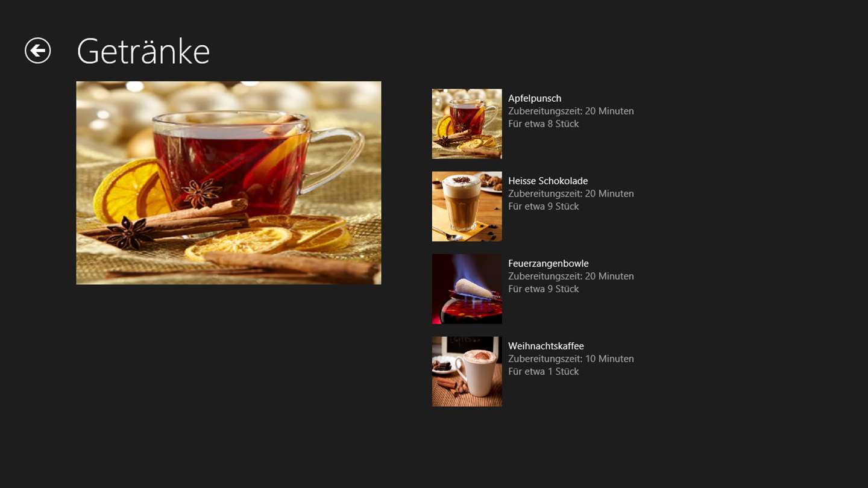Open the Apfelpunsch thumbnail image
Viewport: 868px width, 488px height.
[467, 124]
